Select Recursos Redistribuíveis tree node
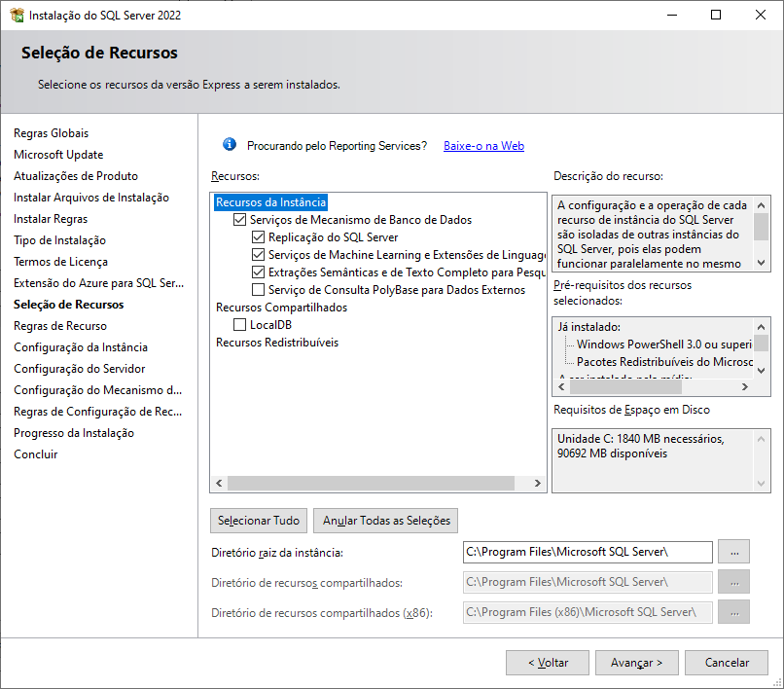This screenshot has width=784, height=689. tap(277, 343)
